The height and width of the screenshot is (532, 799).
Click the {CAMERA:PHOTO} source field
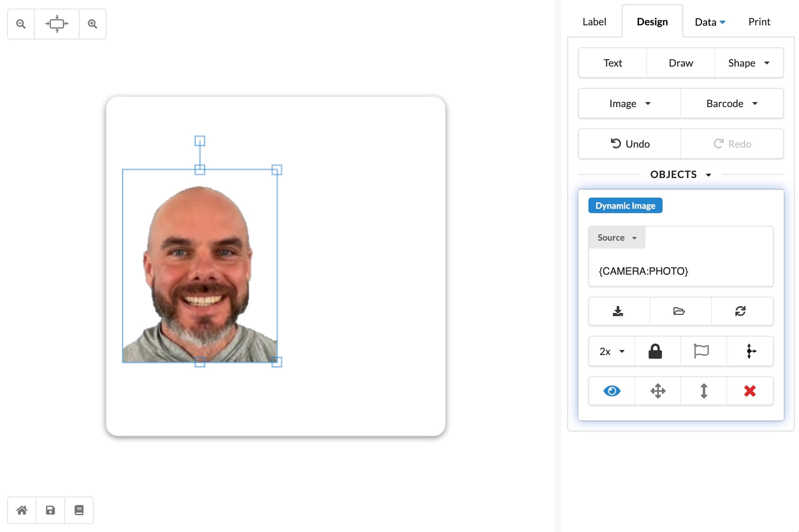(680, 271)
